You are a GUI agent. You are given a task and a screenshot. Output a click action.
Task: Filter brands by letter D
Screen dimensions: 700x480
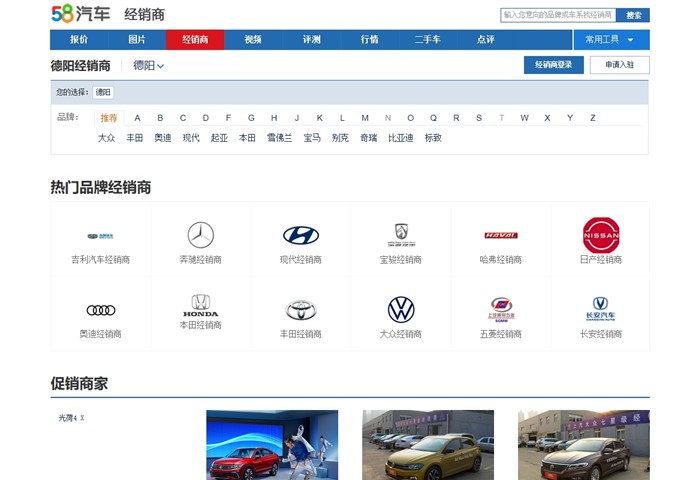(206, 118)
